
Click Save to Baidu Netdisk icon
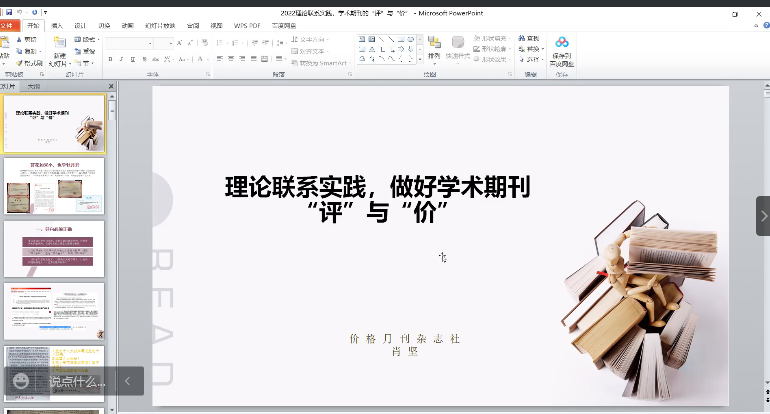pyautogui.click(x=561, y=48)
